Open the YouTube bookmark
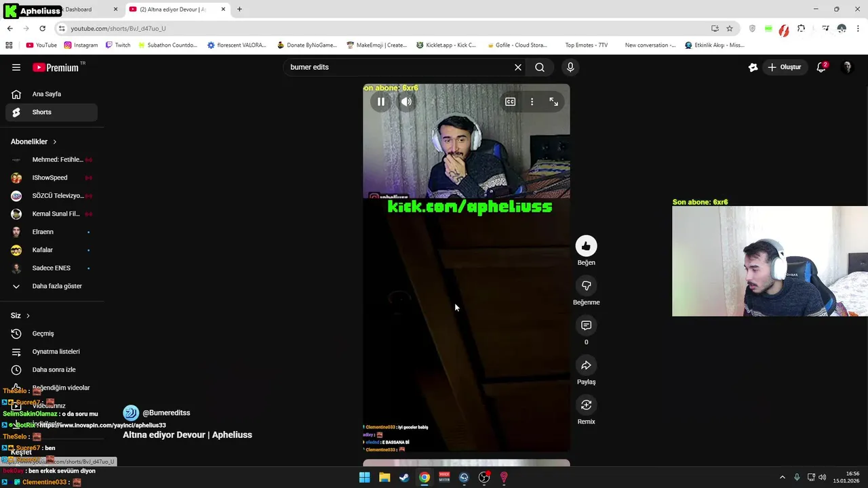The width and height of the screenshot is (868, 488). [41, 45]
